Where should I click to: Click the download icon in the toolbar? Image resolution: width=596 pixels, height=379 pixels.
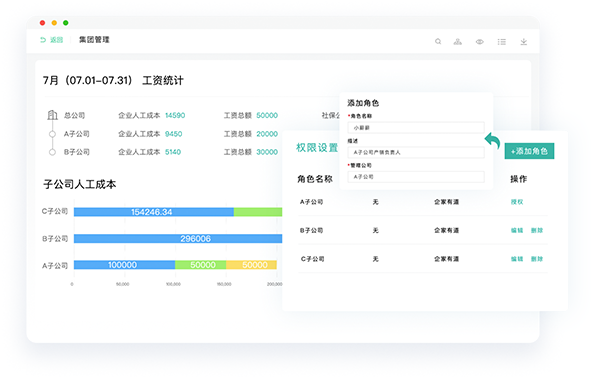point(524,41)
